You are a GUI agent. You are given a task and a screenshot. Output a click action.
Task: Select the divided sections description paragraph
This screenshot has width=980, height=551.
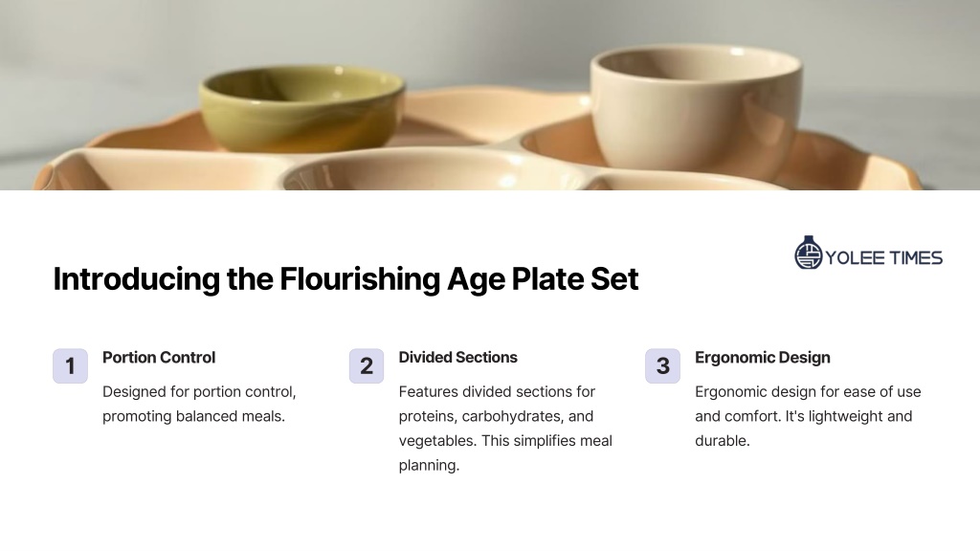pyautogui.click(x=505, y=428)
